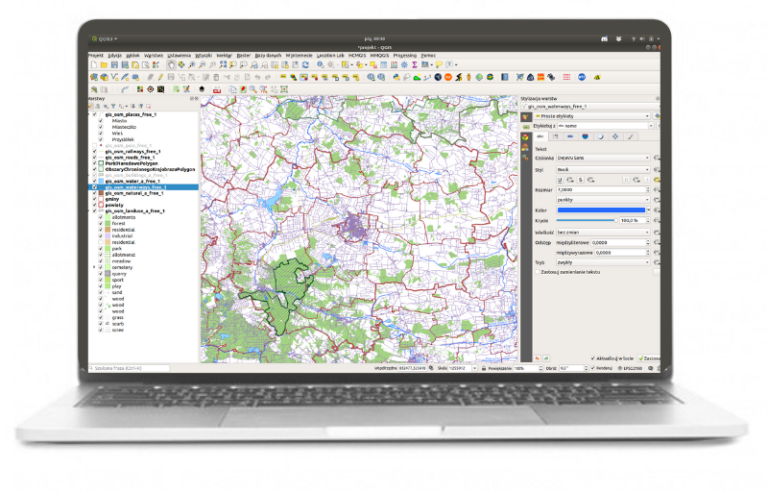Click the search field in status bar
Image resolution: width=768 pixels, height=492 pixels.
(129, 368)
